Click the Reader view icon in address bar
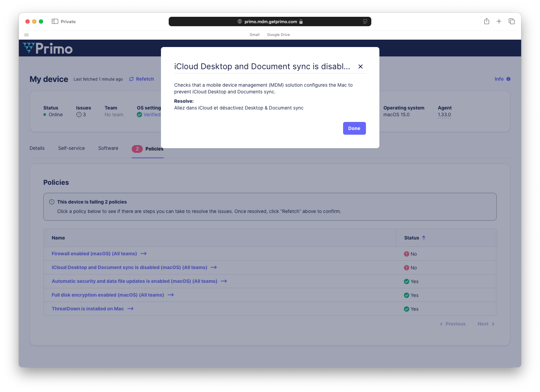Screen dimensions: 540x392 click(x=365, y=21)
